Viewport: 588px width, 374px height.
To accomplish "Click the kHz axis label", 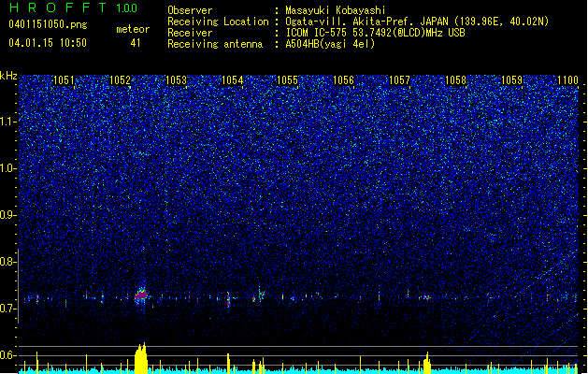I will (8, 76).
